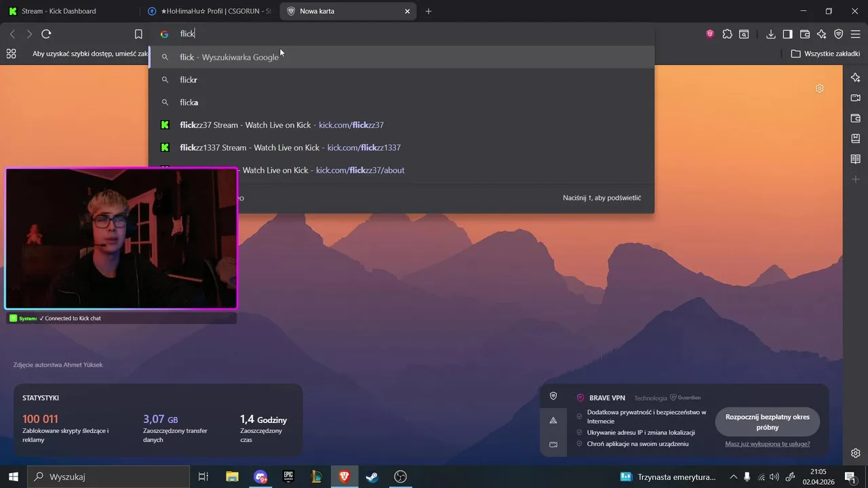This screenshot has width=868, height=488.
Task: Click the 100 011 blocked trackers statistic
Action: point(66,428)
